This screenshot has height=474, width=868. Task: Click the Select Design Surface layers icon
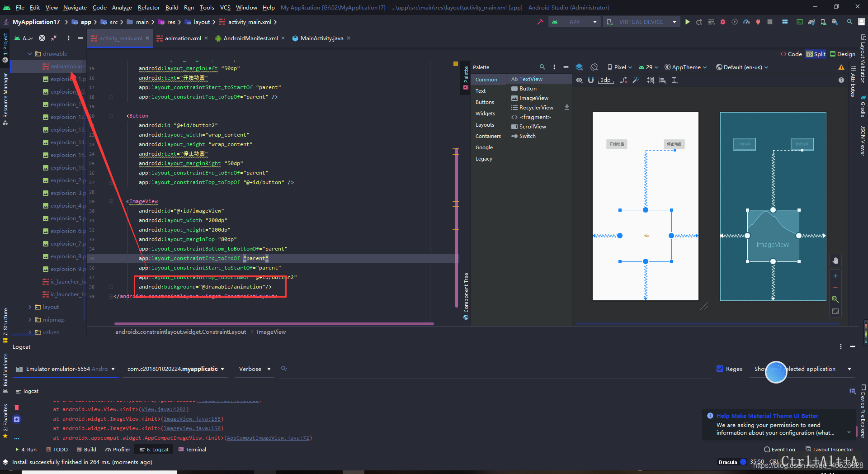coord(579,67)
